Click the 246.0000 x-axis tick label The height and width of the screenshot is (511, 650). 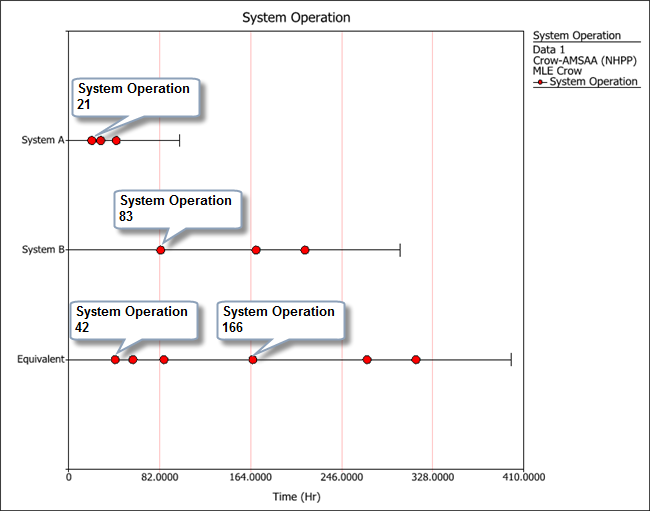[x=342, y=478]
